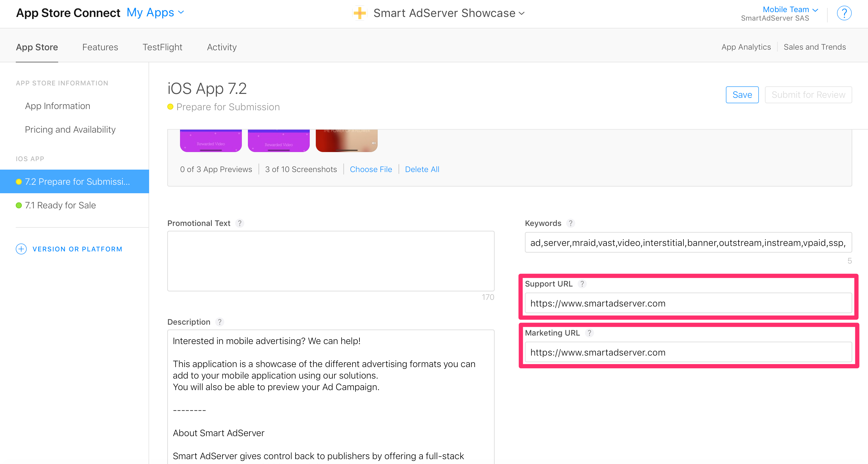Click the help question mark icon top right
The height and width of the screenshot is (464, 868).
pos(844,13)
